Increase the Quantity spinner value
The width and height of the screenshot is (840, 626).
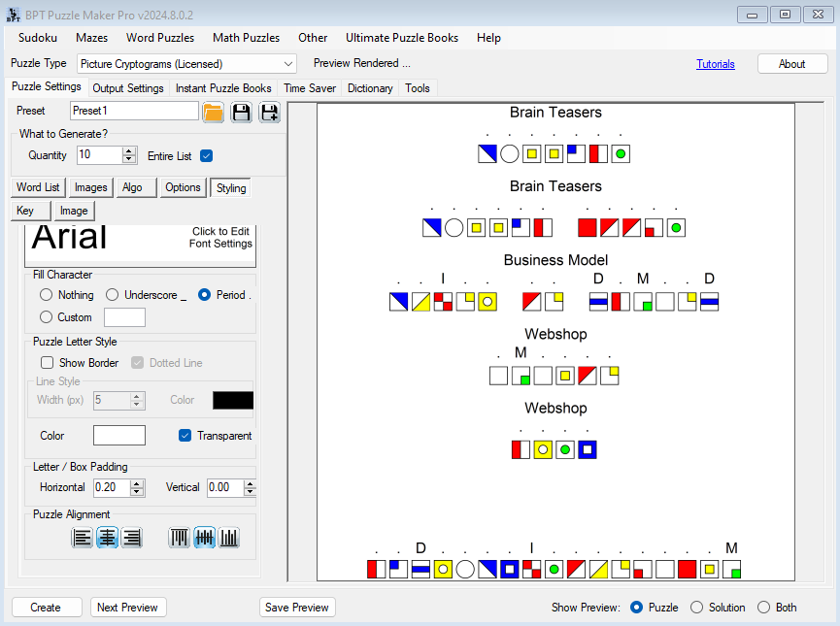coord(129,151)
